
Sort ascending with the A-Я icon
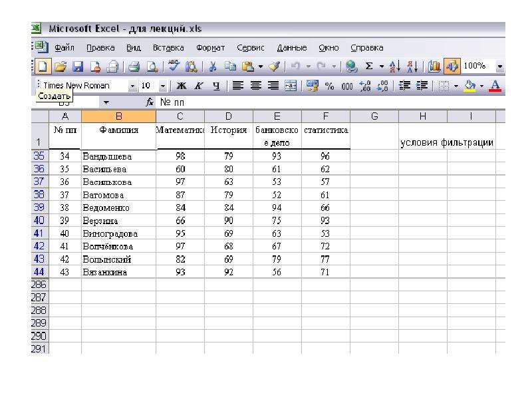pyautogui.click(x=394, y=66)
